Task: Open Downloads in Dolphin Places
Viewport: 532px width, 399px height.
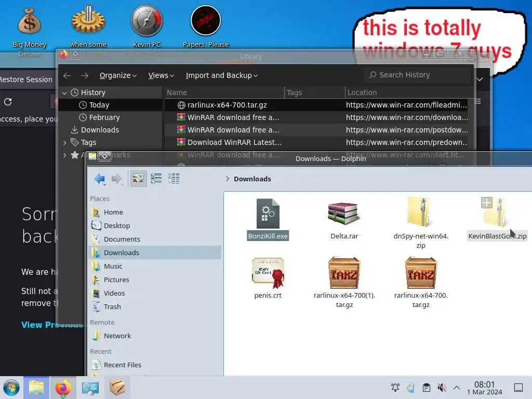Action: 155,253
